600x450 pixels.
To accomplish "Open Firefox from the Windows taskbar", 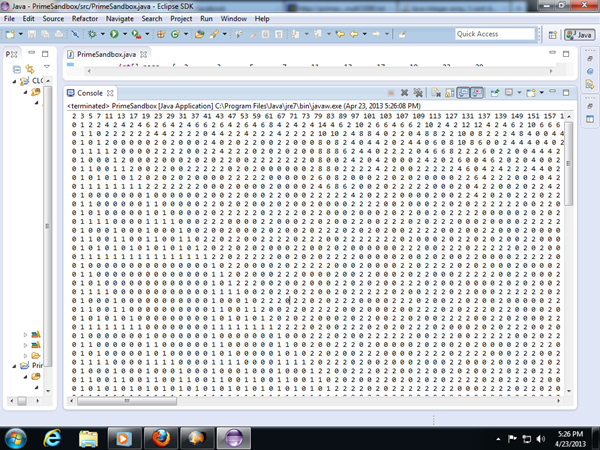I will pyautogui.click(x=161, y=437).
